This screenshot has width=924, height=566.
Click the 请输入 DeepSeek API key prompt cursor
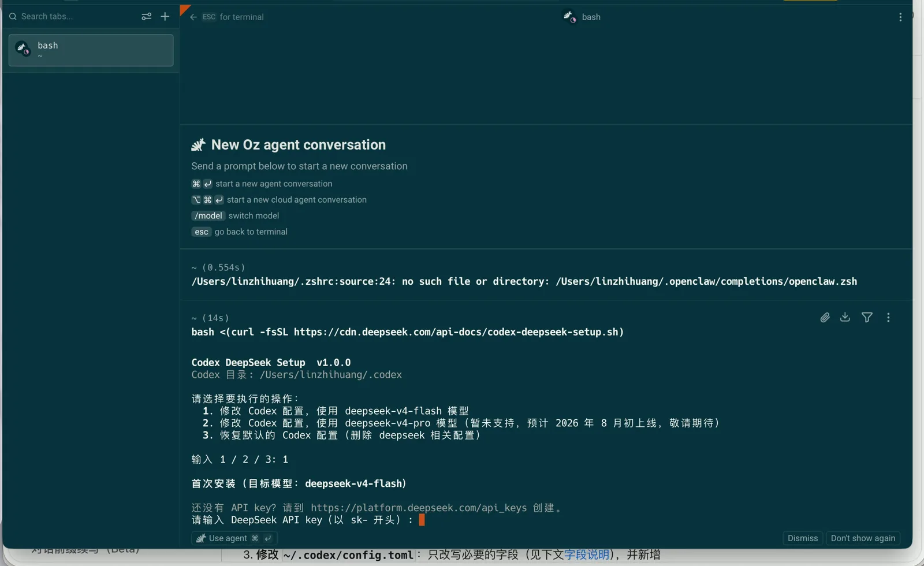click(422, 520)
